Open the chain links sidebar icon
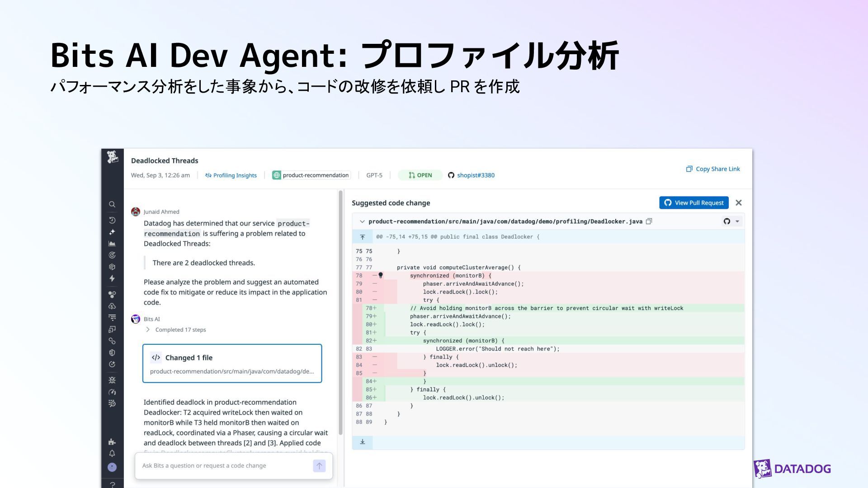Image resolution: width=868 pixels, height=488 pixels. tap(112, 341)
